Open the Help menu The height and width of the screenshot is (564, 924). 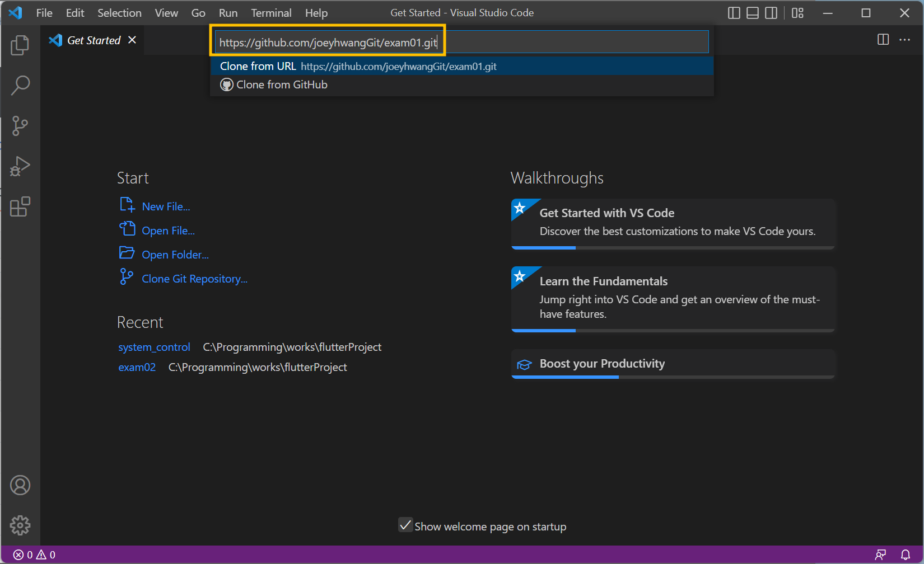tap(316, 13)
